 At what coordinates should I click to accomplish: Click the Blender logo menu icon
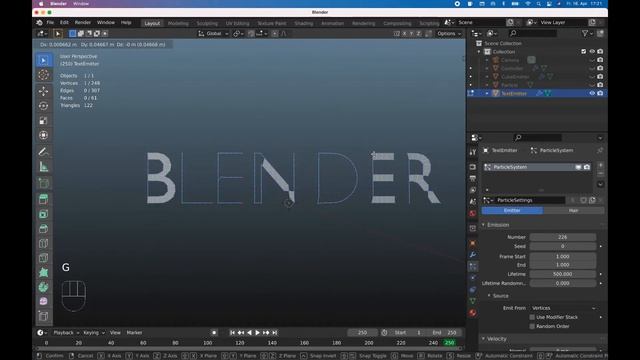(x=39, y=22)
